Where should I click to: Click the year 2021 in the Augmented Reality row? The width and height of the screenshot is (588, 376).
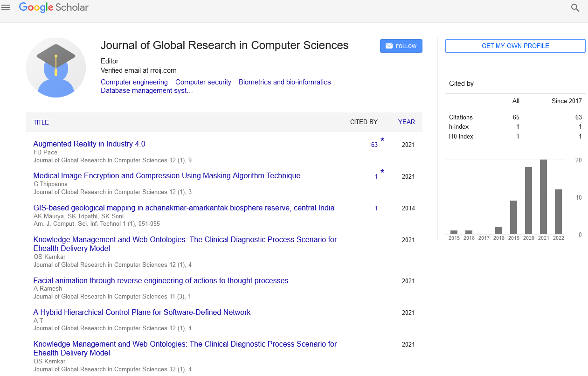click(408, 145)
